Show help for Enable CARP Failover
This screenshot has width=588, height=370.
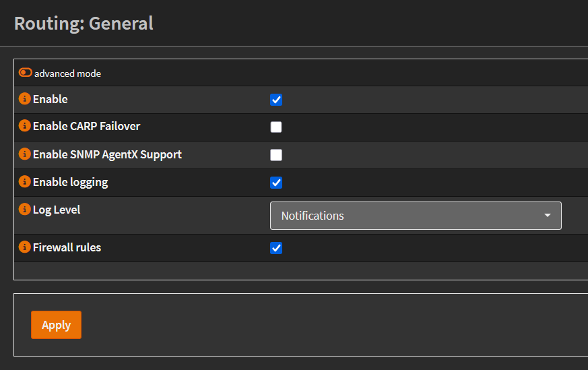click(25, 126)
